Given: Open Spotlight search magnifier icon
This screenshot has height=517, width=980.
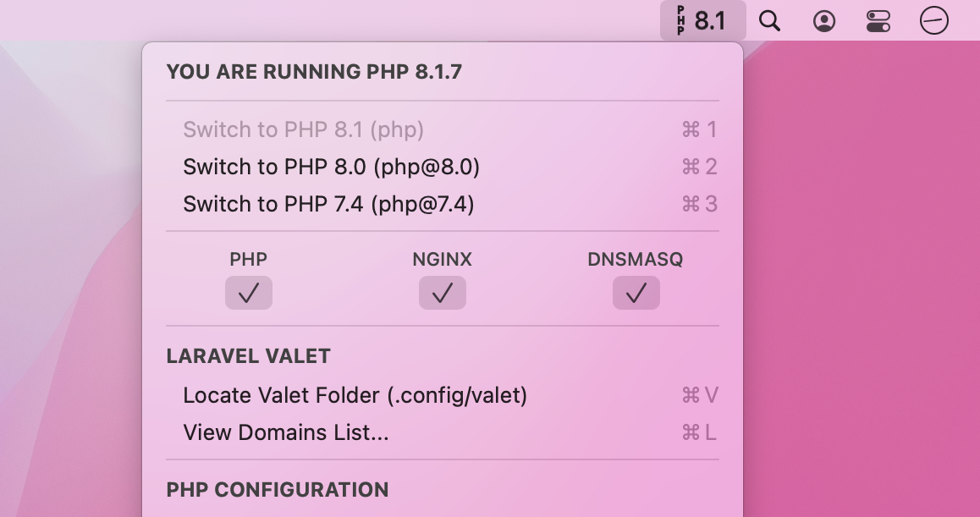Looking at the screenshot, I should tap(769, 21).
